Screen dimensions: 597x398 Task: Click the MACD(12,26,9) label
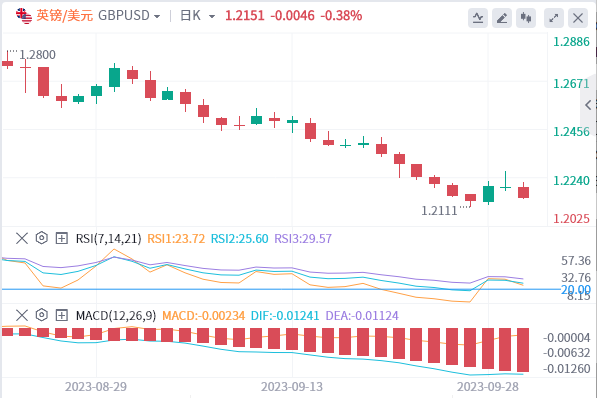pos(116,315)
